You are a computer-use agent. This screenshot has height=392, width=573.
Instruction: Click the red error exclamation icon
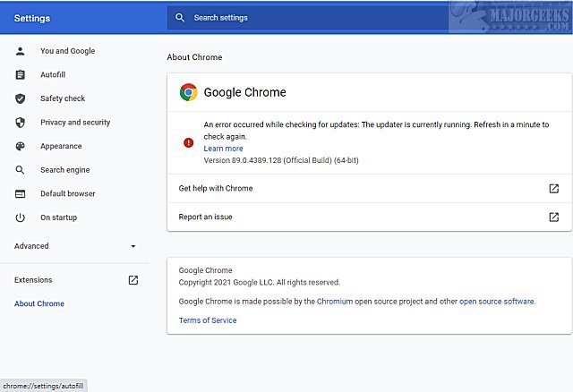point(189,142)
